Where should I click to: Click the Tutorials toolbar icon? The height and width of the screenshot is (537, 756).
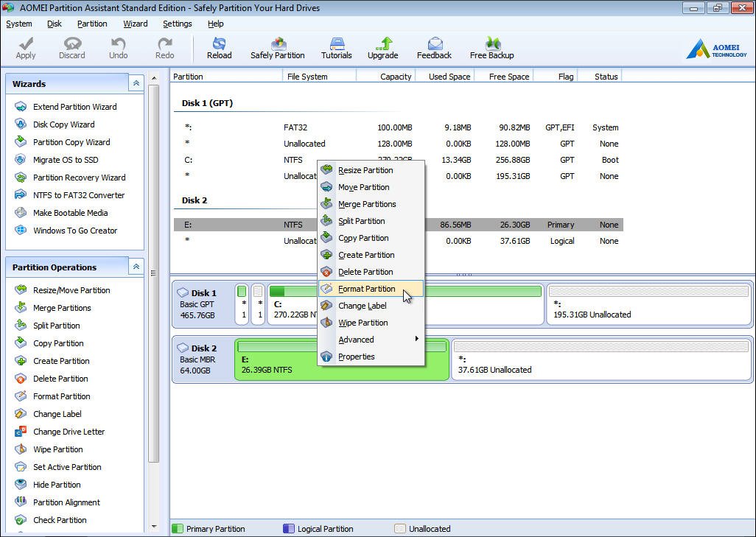tap(336, 48)
